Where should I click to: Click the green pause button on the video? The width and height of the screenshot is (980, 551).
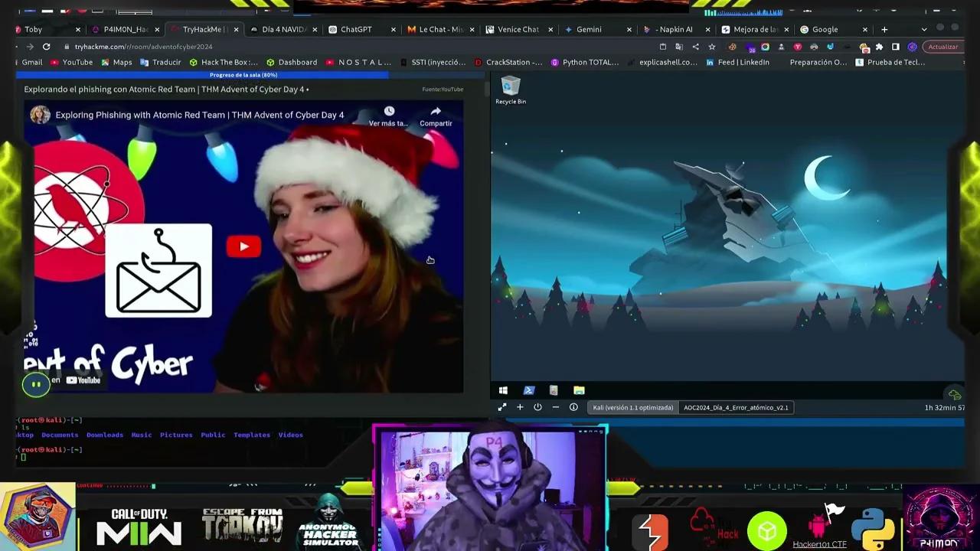pyautogui.click(x=36, y=384)
